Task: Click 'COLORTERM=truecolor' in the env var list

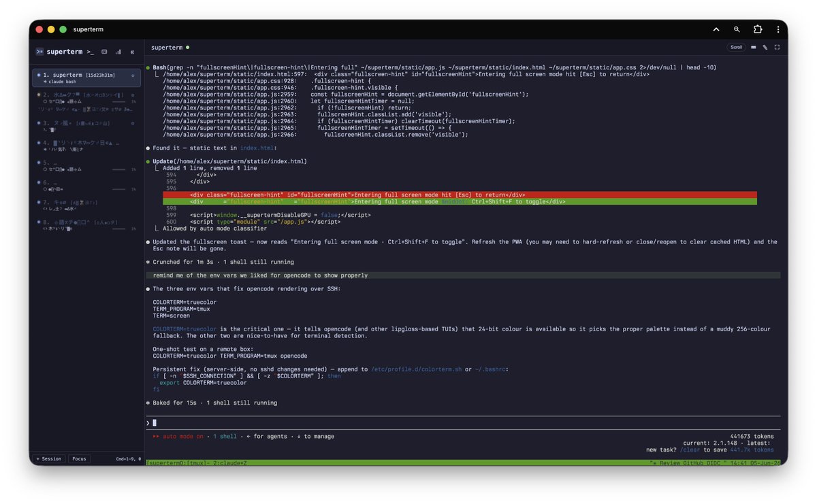Action: coord(185,302)
